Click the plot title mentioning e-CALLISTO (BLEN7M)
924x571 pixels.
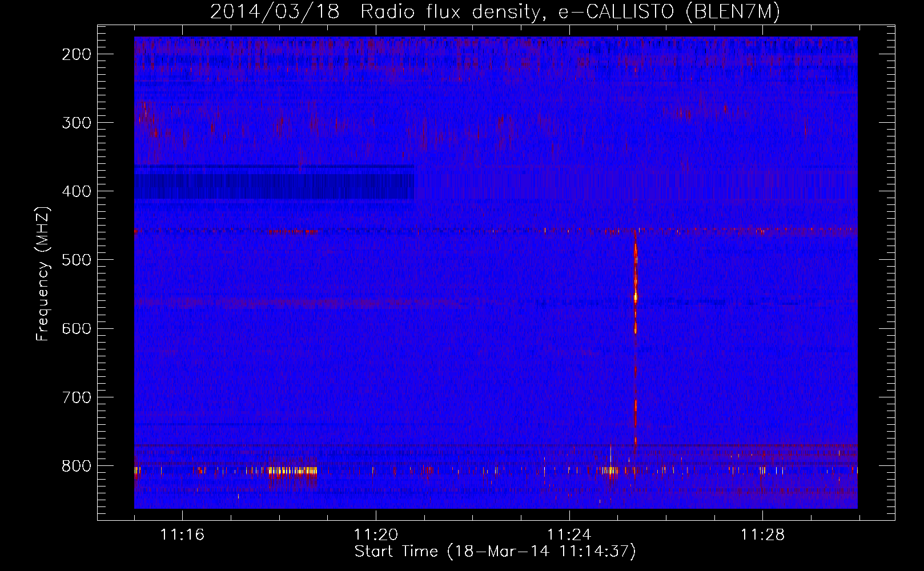(x=495, y=11)
